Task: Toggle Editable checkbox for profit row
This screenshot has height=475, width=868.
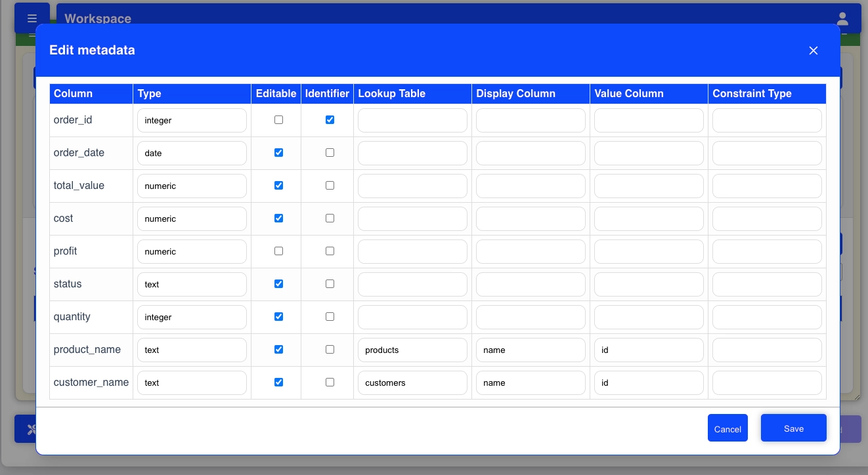Action: [278, 251]
